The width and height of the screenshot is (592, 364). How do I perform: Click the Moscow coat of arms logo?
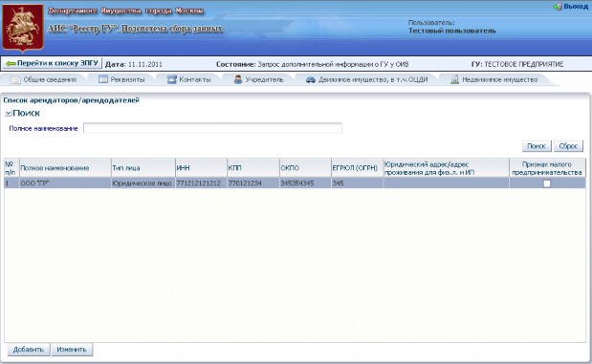[23, 29]
